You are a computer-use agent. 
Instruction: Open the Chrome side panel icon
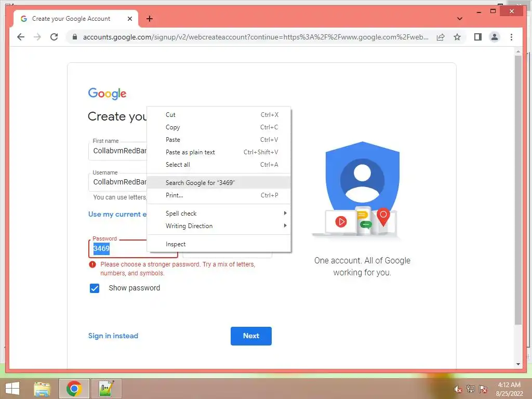coord(478,37)
